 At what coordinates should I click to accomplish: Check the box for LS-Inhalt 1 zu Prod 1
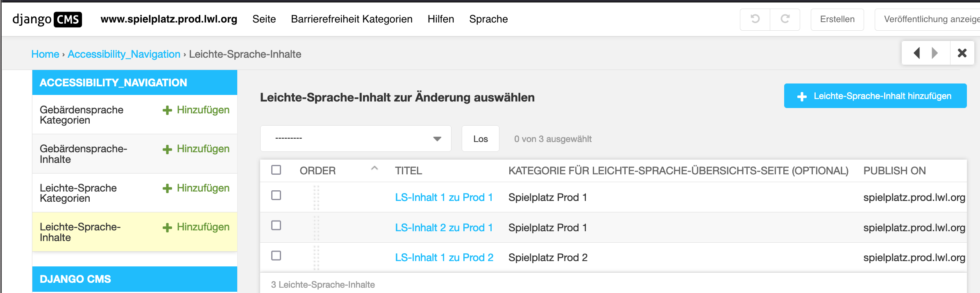click(276, 195)
